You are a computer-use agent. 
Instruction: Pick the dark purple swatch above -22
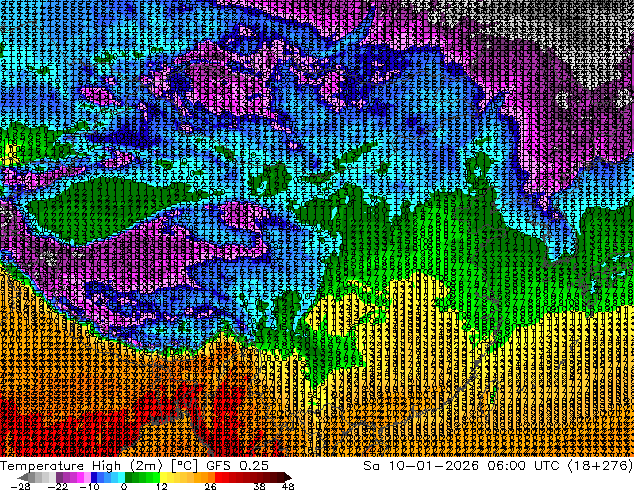[59, 477]
